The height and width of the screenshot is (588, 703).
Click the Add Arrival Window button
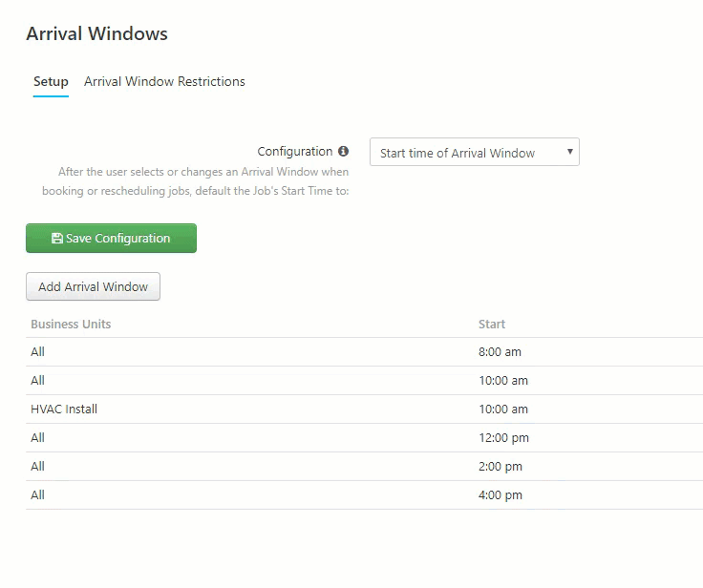[x=93, y=286]
